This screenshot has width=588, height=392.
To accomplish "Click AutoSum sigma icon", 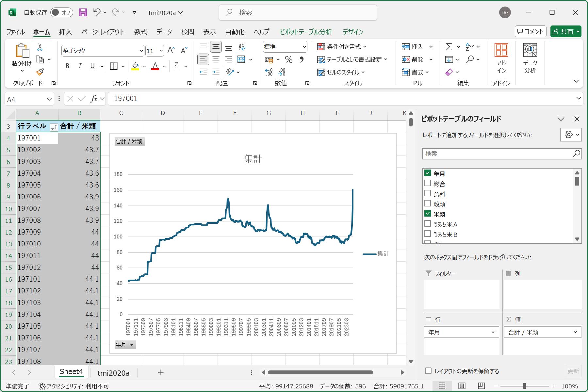I will click(x=449, y=47).
